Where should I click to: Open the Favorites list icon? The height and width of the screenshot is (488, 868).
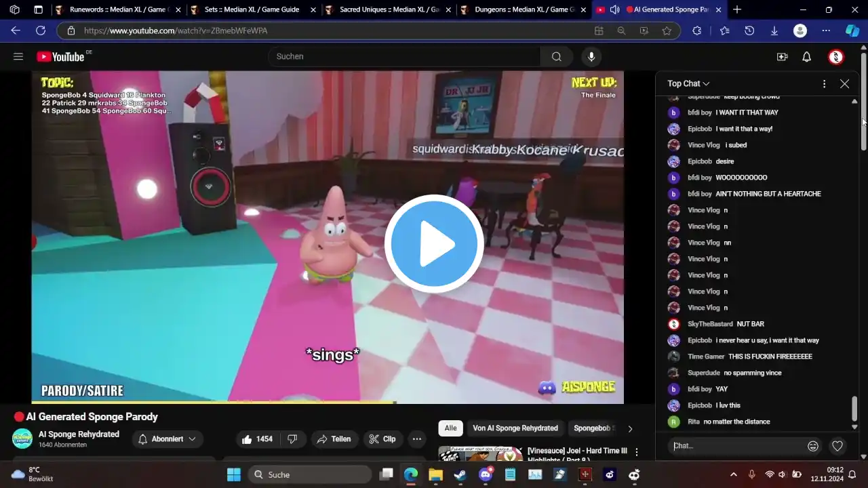coord(725,30)
